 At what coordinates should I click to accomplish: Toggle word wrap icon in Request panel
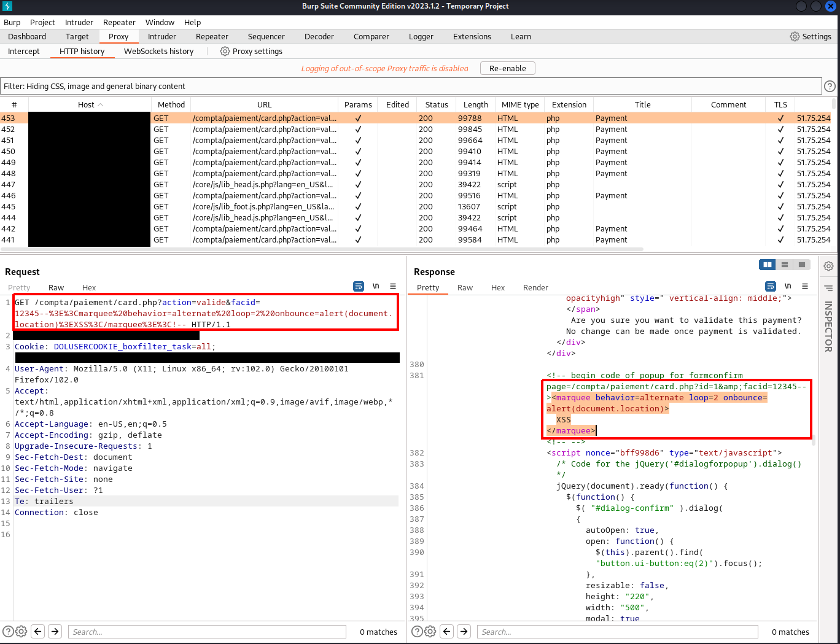(359, 286)
